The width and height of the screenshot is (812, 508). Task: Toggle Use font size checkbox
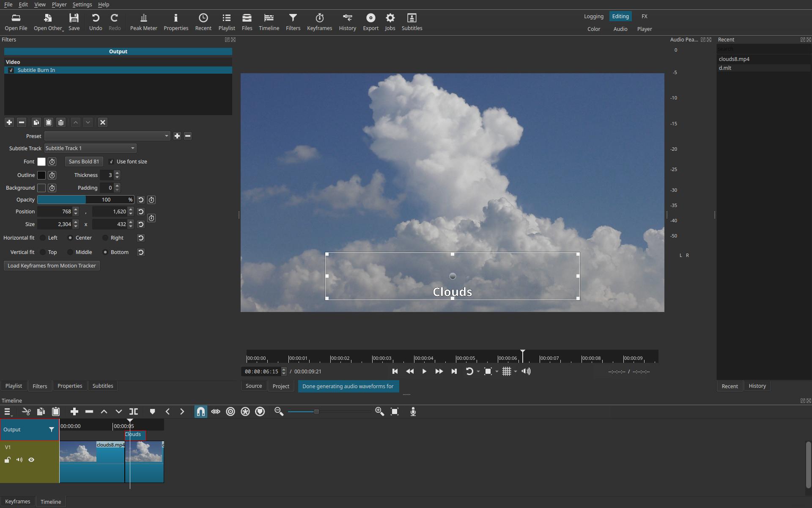point(111,162)
